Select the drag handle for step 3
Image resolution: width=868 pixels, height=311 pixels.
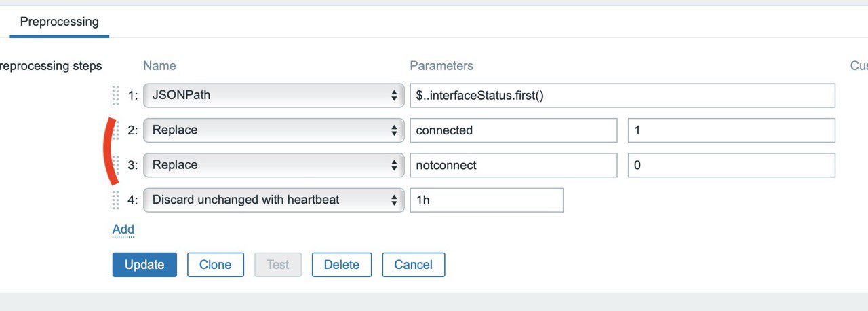pos(115,165)
